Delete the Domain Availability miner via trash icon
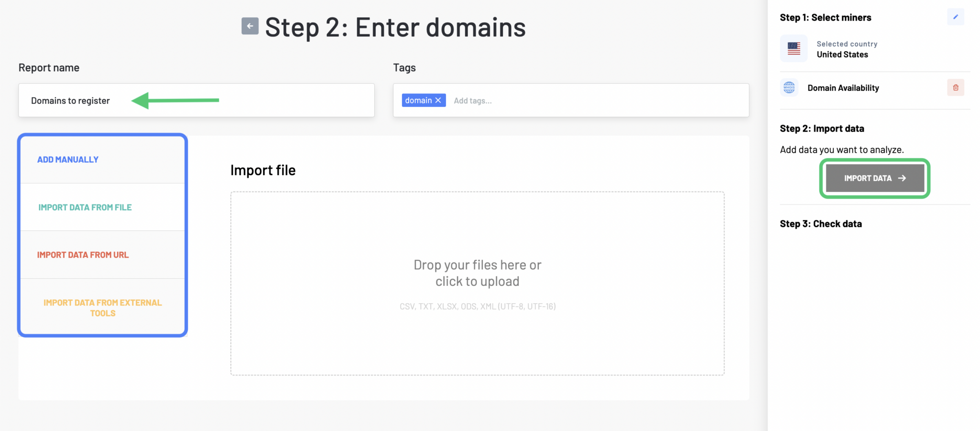The width and height of the screenshot is (980, 431). [956, 87]
